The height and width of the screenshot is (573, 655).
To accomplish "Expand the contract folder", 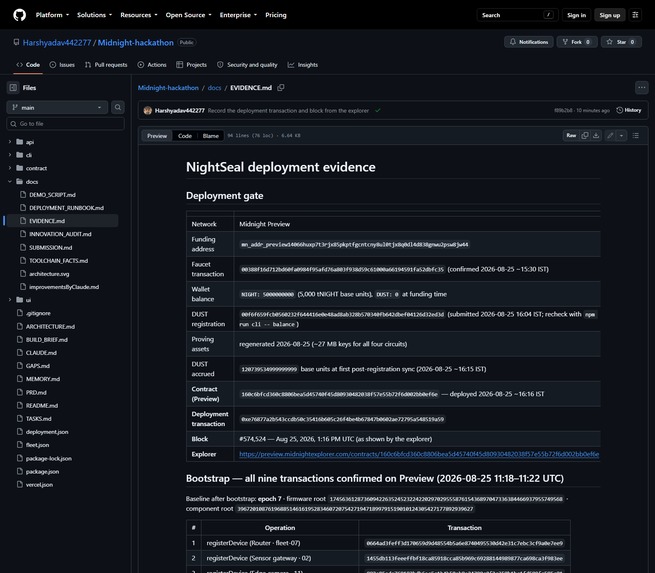I will (10, 168).
